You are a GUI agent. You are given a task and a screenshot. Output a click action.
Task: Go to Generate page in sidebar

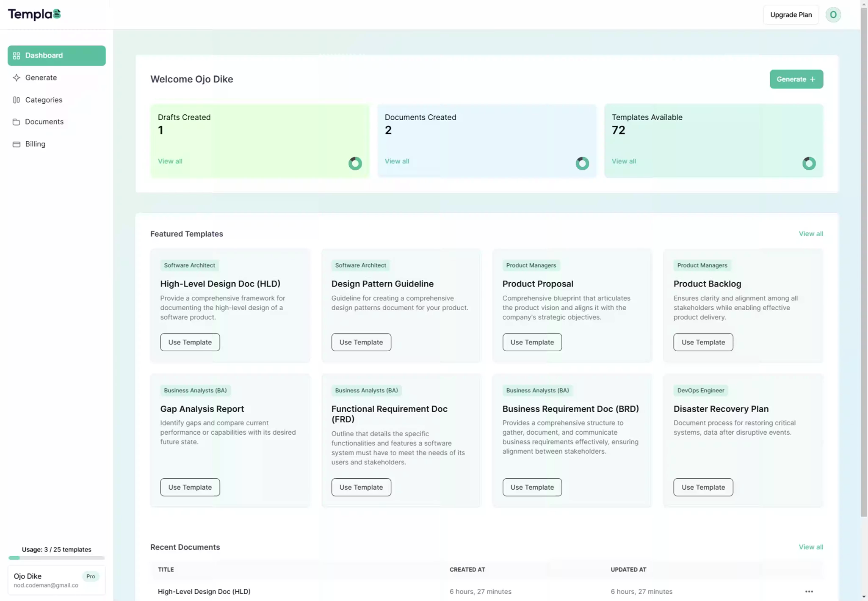pos(56,77)
